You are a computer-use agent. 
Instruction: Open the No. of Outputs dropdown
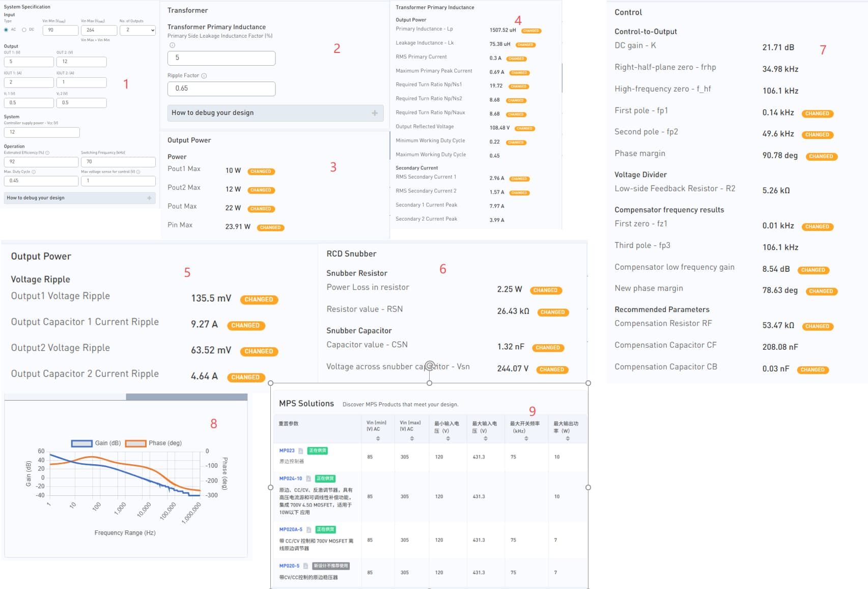coord(137,31)
